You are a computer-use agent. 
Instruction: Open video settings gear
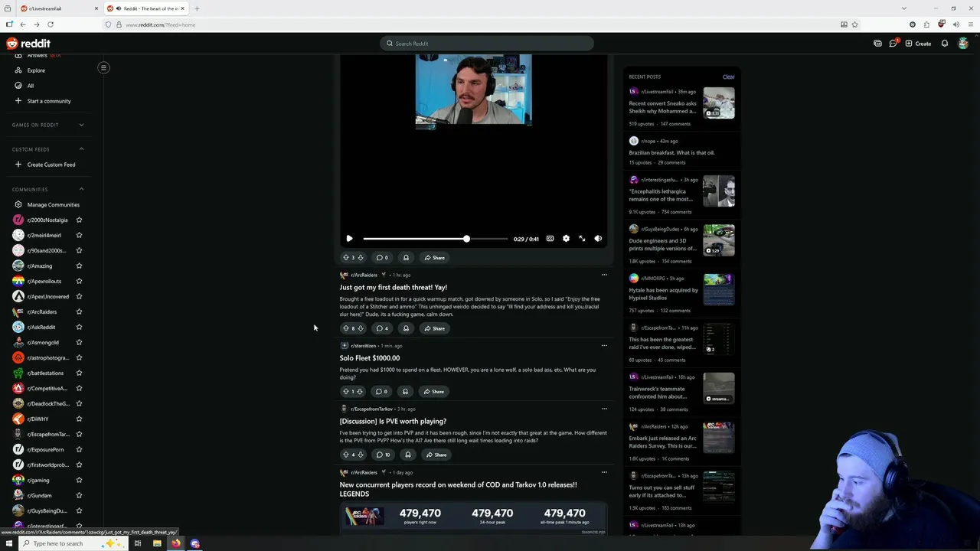click(x=566, y=239)
